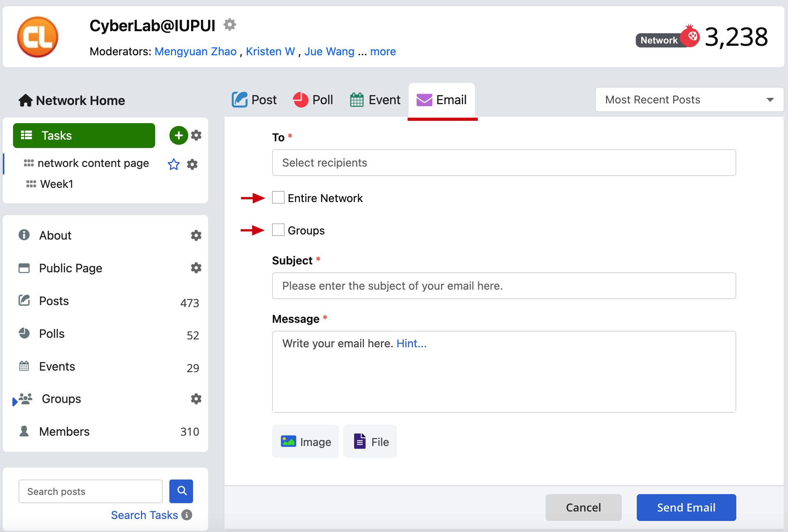Click the Email envelope icon
Image resolution: width=788 pixels, height=532 pixels.
pos(423,100)
